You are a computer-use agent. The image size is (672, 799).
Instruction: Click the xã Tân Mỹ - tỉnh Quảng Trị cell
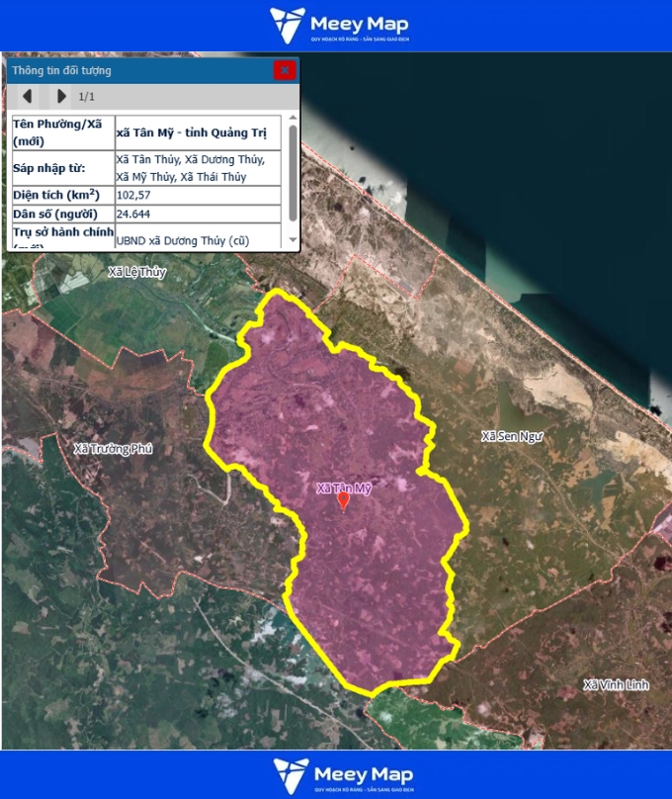coord(198,133)
